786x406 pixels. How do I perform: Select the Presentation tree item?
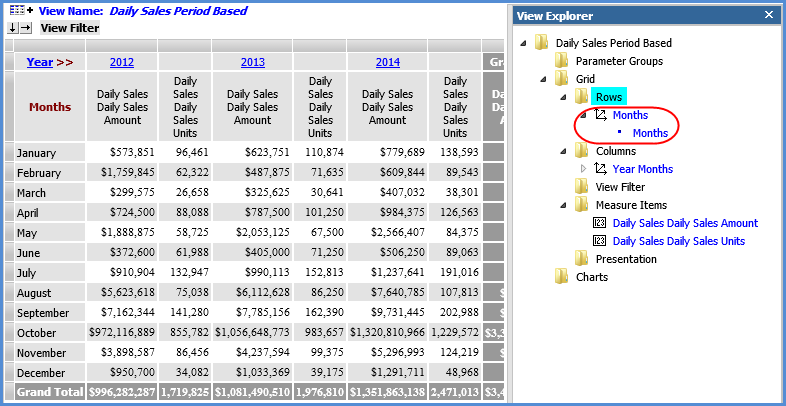pos(626,259)
